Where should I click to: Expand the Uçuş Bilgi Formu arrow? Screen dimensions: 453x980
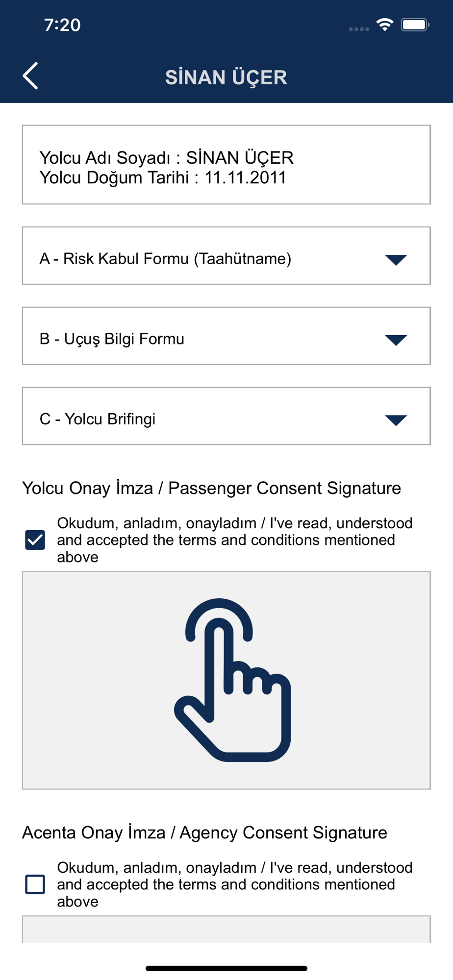(396, 340)
